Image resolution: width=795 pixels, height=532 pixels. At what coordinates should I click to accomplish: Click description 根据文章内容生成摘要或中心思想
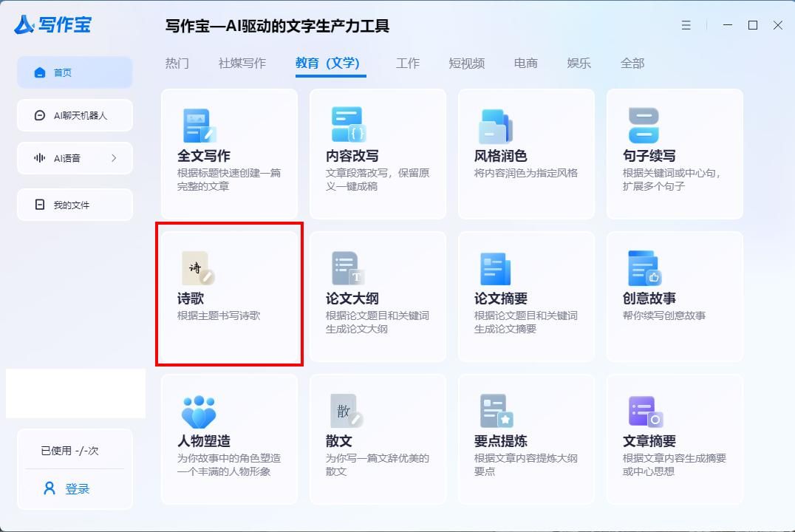pos(675,465)
